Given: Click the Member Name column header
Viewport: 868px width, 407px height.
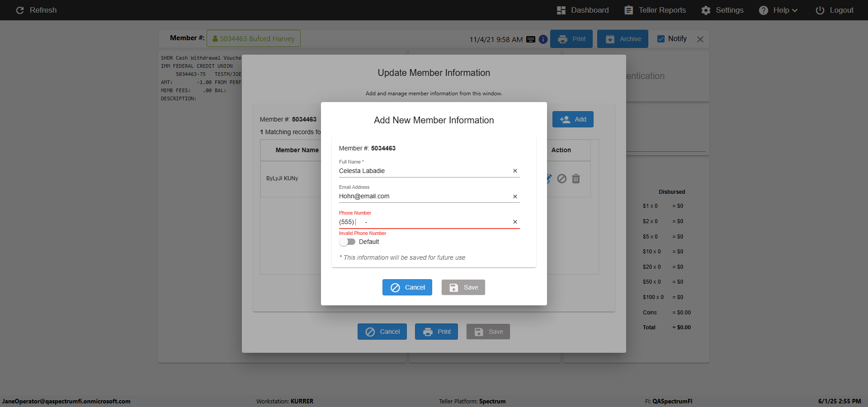Looking at the screenshot, I should pyautogui.click(x=297, y=150).
